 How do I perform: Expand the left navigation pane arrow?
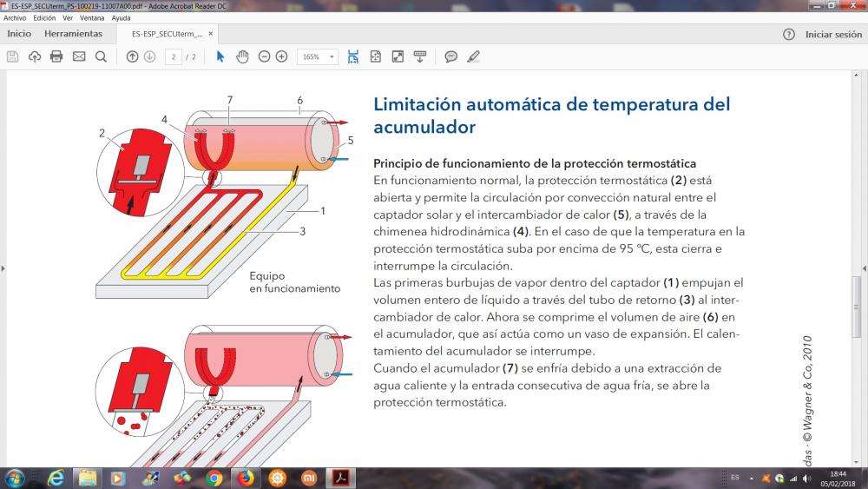pos(3,268)
